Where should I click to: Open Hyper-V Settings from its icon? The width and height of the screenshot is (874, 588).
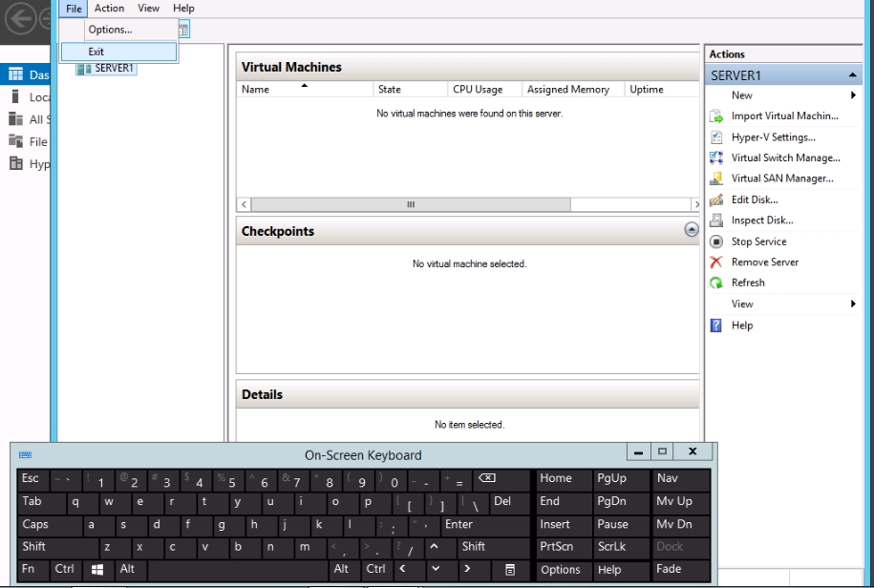click(x=715, y=137)
